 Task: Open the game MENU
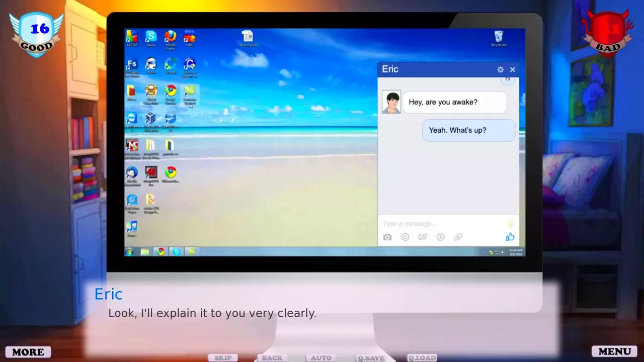[x=614, y=351]
